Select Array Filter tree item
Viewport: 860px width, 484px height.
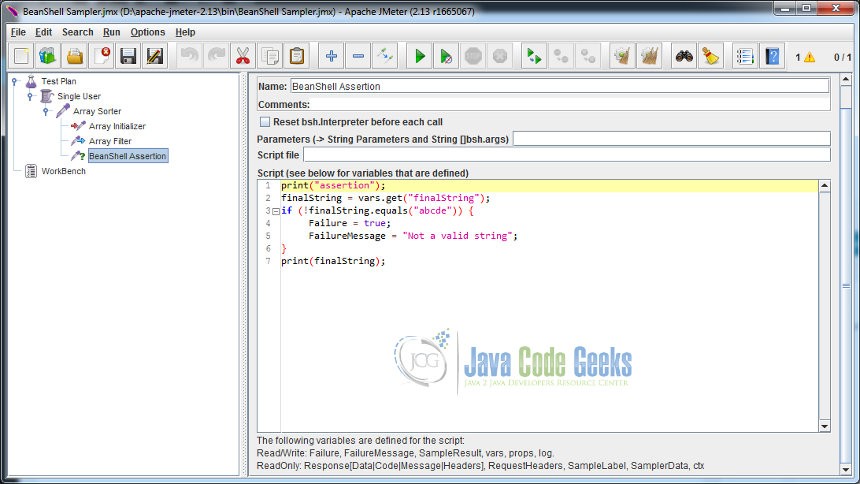point(110,141)
